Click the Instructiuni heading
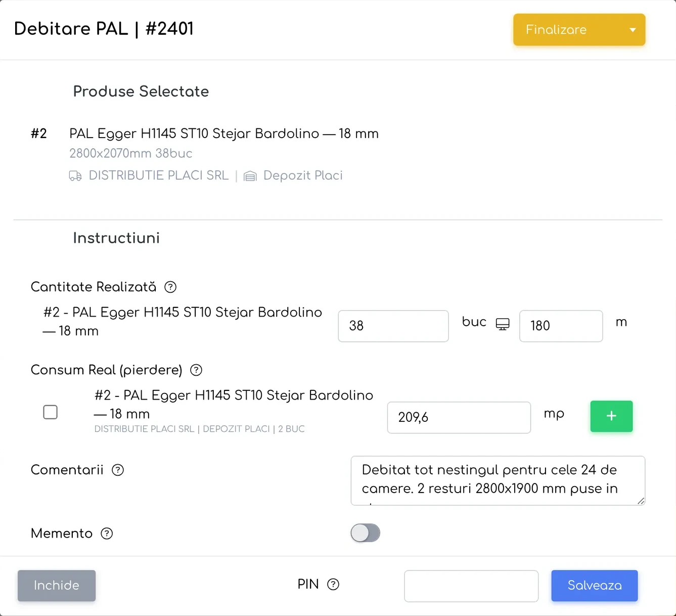This screenshot has width=676, height=616. 116,238
